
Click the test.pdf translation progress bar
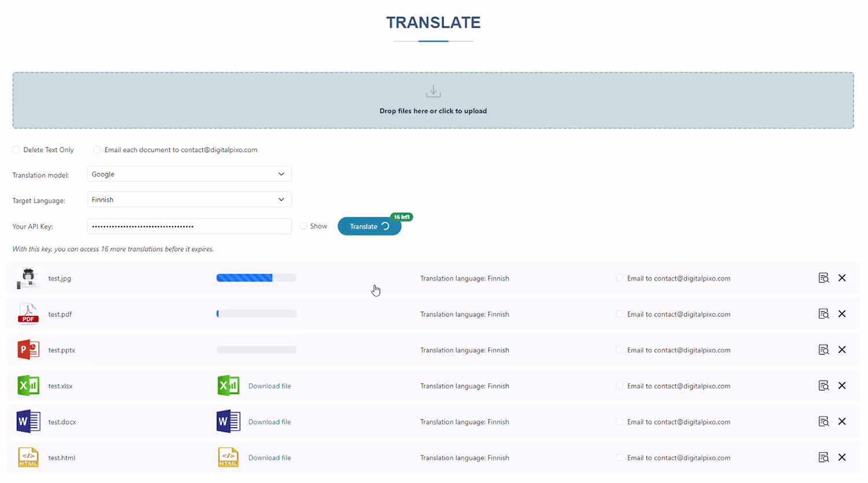[256, 314]
